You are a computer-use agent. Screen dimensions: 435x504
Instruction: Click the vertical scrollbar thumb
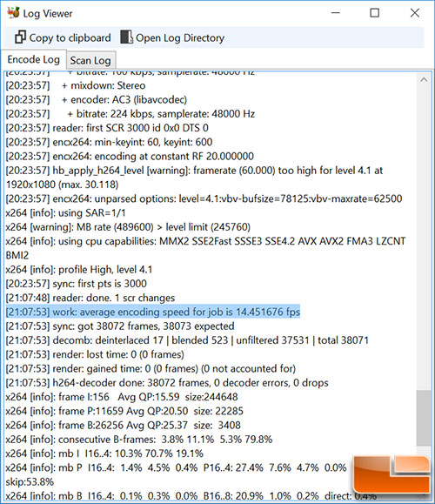424,418
